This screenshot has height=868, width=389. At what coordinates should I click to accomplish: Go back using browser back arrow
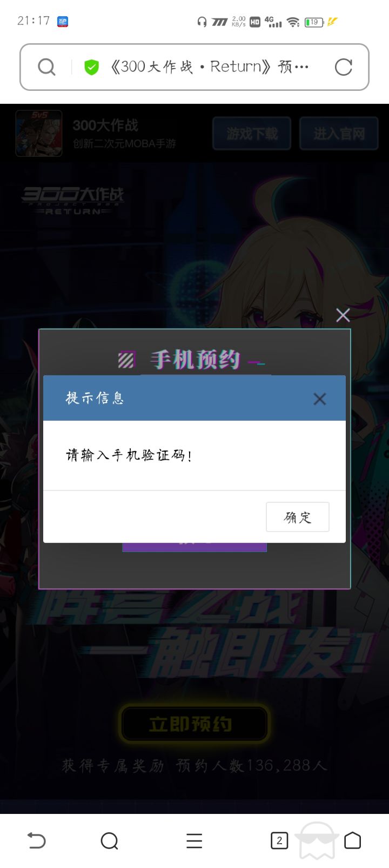click(x=36, y=840)
